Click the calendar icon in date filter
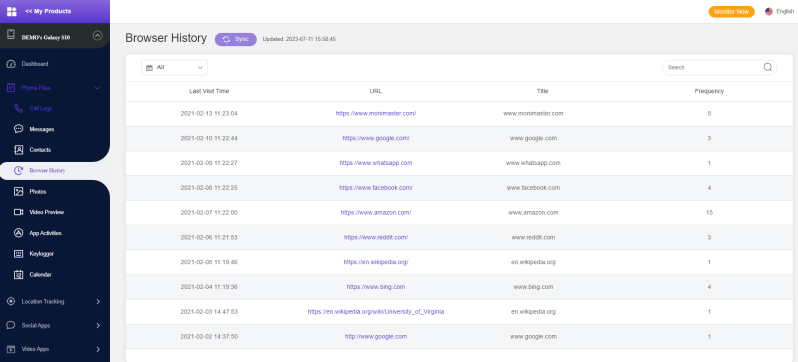This screenshot has height=362, width=798. tap(149, 67)
